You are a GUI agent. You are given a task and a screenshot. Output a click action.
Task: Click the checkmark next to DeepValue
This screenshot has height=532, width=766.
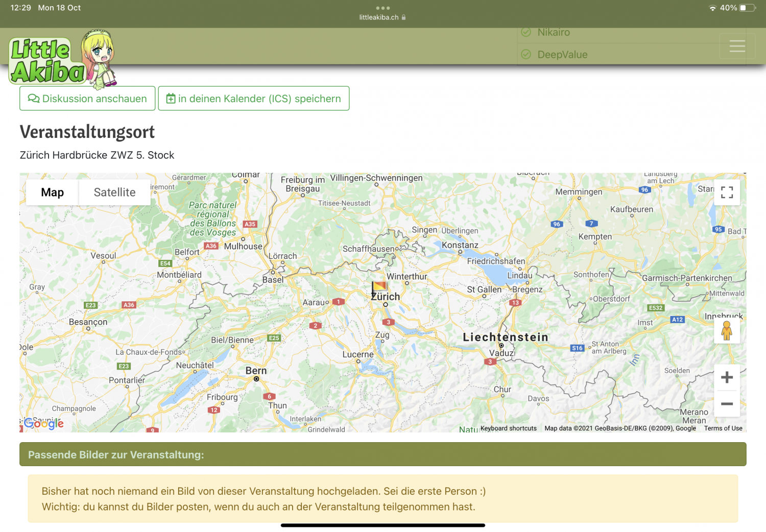click(x=526, y=54)
